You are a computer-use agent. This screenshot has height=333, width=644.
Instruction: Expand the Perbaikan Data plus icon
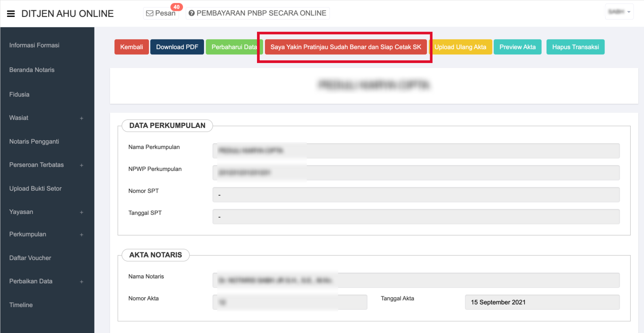coord(82,282)
